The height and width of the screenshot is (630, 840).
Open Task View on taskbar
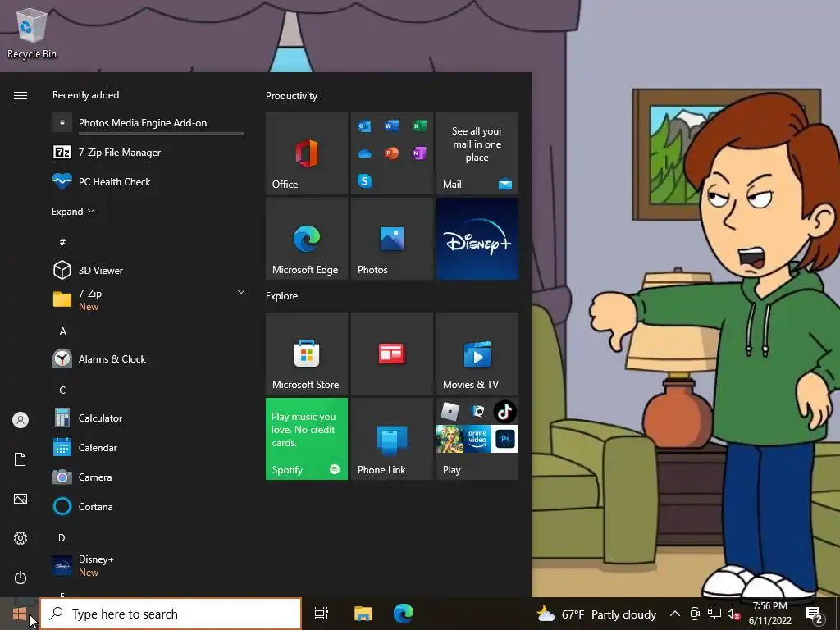[x=322, y=614]
